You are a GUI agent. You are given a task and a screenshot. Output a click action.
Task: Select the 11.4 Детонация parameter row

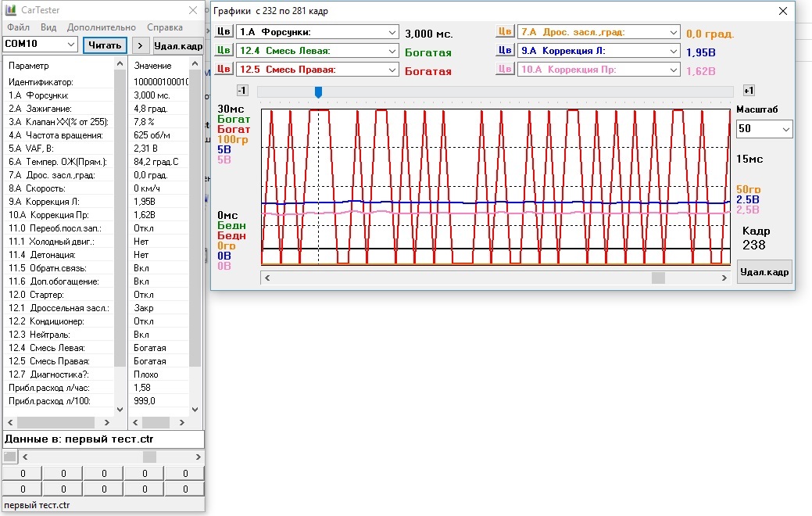click(x=59, y=255)
